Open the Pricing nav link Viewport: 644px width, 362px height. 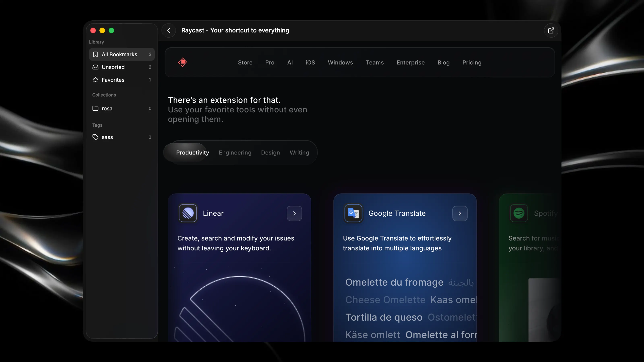click(472, 63)
